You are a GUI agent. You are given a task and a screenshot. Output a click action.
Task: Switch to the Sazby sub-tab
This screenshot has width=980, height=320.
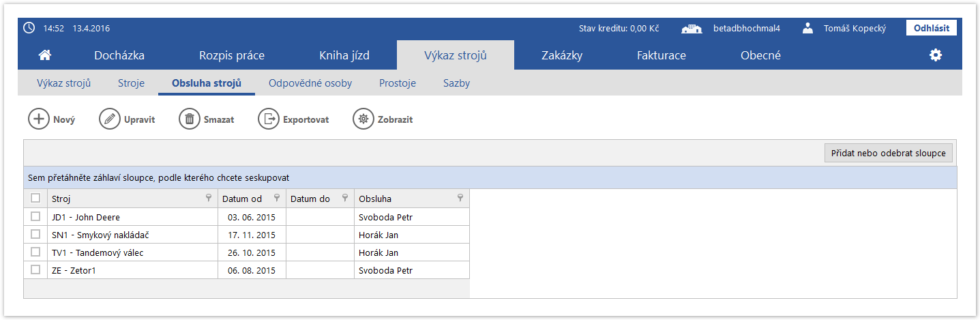click(x=456, y=83)
